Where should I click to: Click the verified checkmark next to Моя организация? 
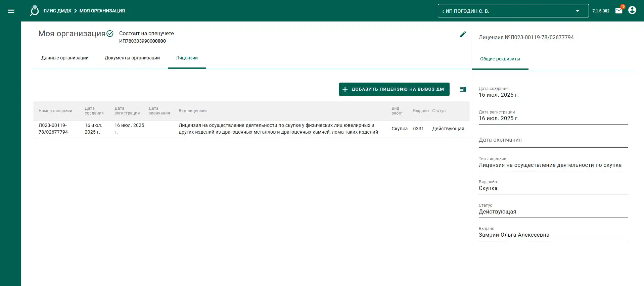[x=110, y=34]
